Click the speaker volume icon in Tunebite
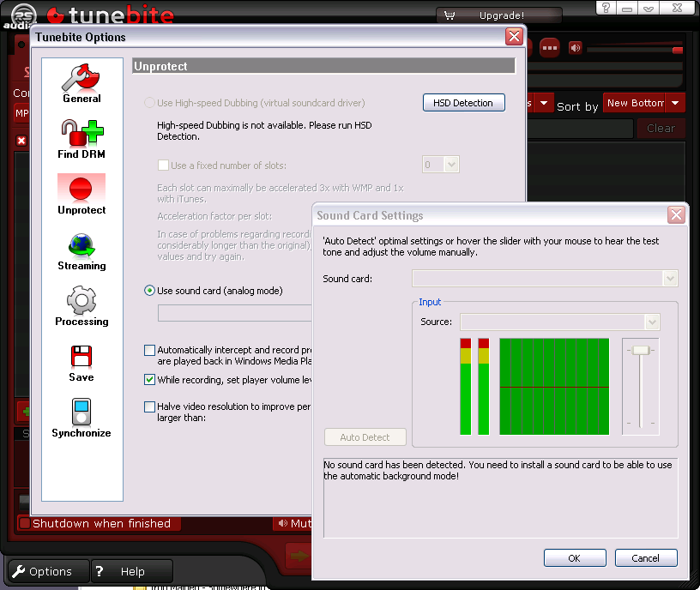 pos(576,48)
